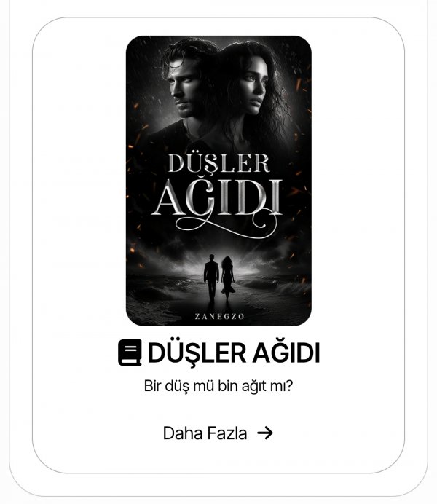Click the walking woman silhouette on the cover
437x504 pixels.
pyautogui.click(x=227, y=278)
